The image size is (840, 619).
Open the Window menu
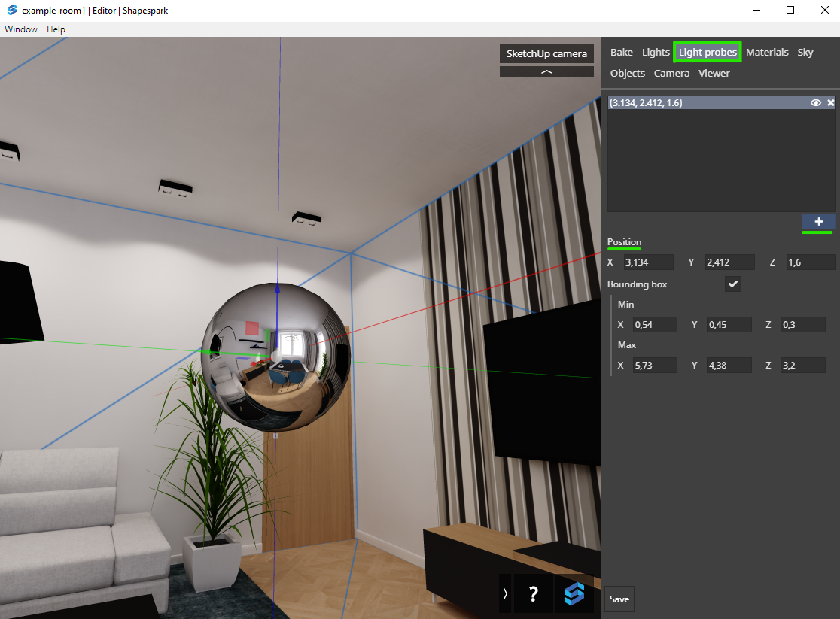coord(21,29)
